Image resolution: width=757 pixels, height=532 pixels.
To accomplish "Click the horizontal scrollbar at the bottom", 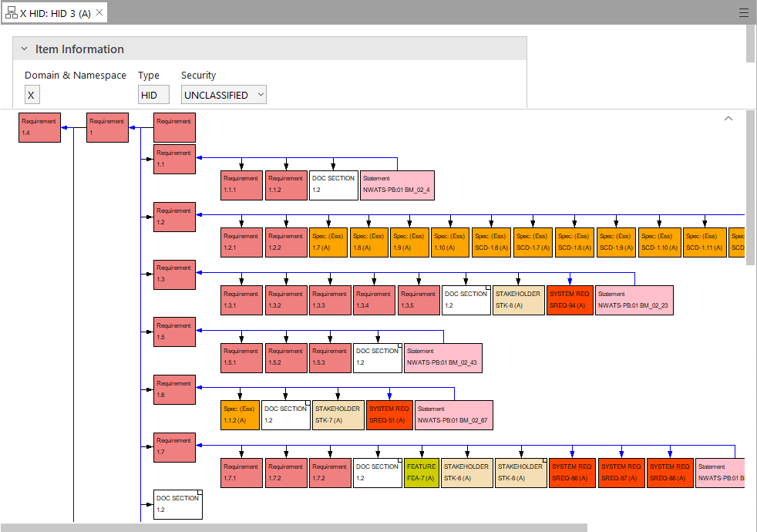I will [294, 527].
